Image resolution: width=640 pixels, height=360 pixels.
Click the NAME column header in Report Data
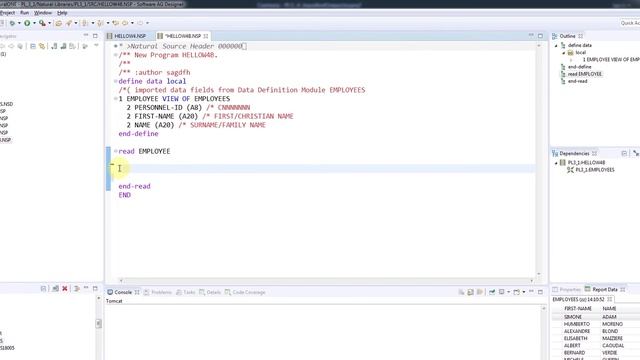click(x=609, y=309)
